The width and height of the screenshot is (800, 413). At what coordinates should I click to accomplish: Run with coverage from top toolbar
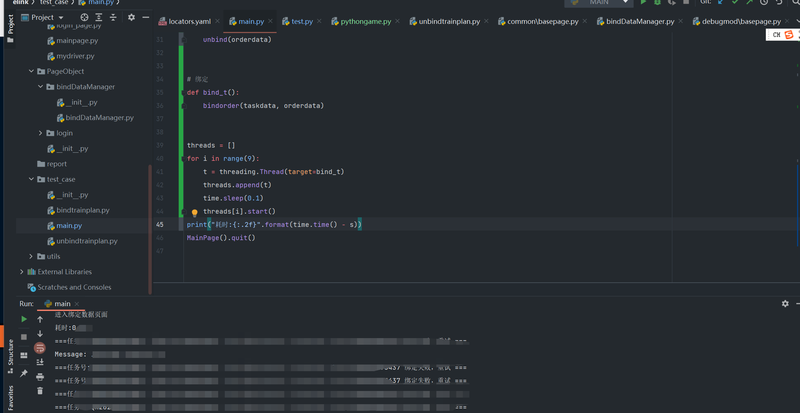671,3
